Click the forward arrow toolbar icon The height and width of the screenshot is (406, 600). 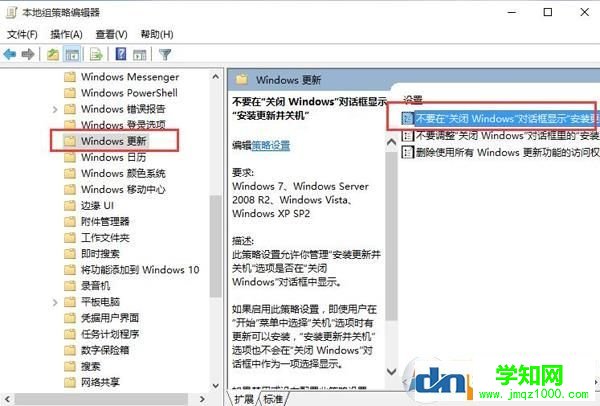28,54
